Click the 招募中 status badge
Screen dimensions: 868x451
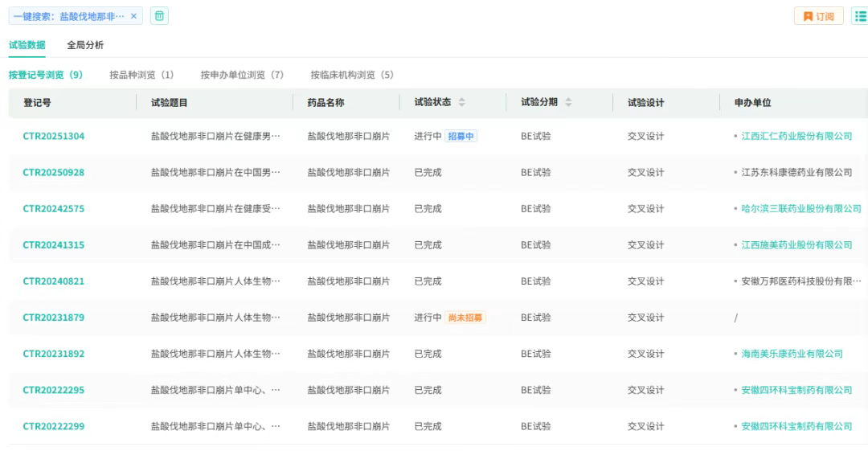[x=461, y=136]
